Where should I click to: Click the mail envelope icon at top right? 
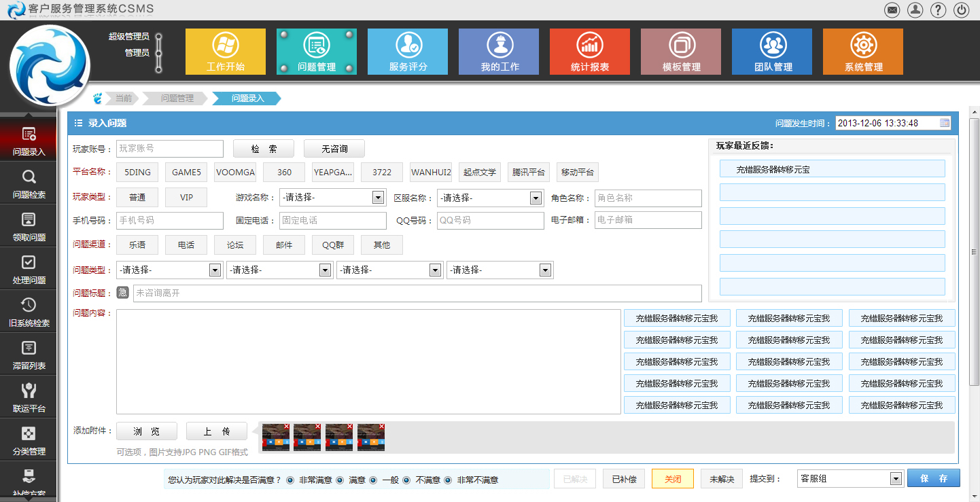click(x=892, y=10)
